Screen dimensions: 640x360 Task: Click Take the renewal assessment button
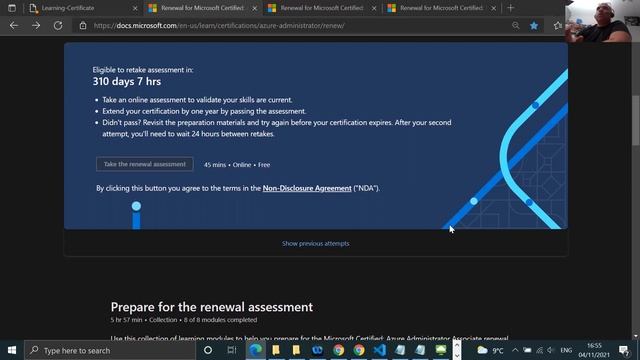click(x=144, y=164)
